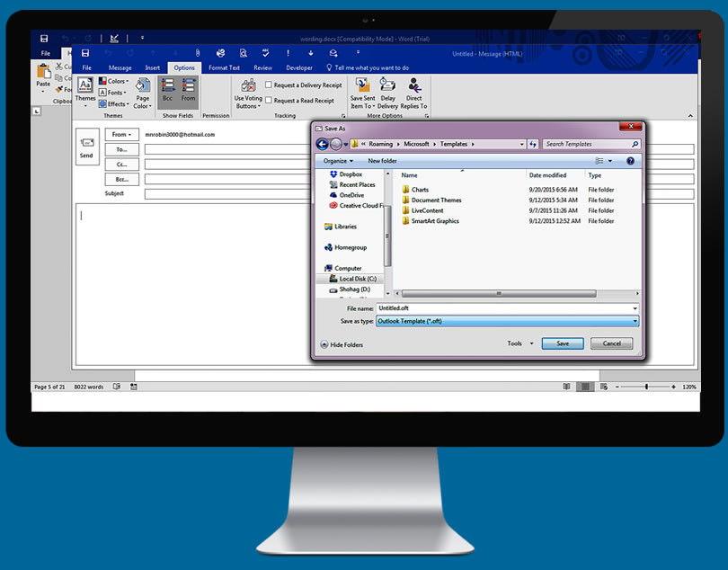Click the Save button in the dialog
The image size is (728, 570).
pos(563,343)
